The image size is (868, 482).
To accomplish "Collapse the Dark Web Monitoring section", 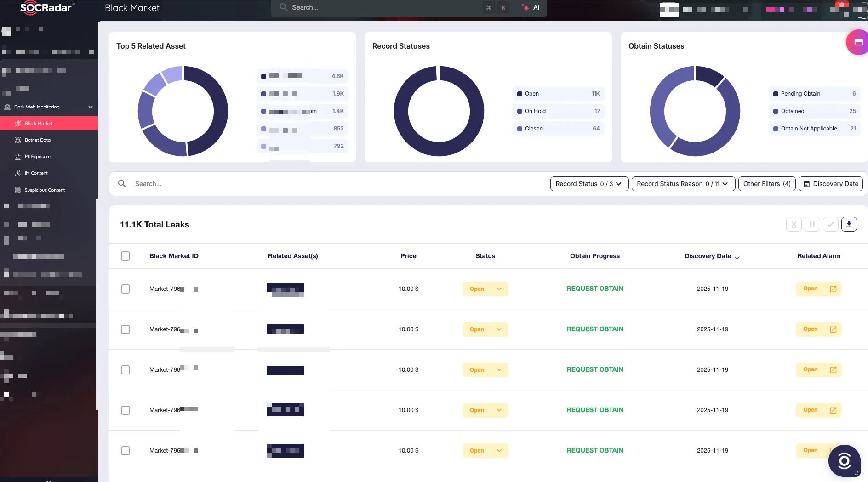I will pyautogui.click(x=90, y=107).
